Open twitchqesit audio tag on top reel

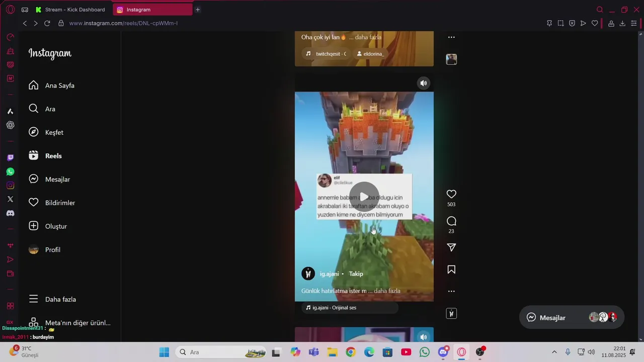326,54
